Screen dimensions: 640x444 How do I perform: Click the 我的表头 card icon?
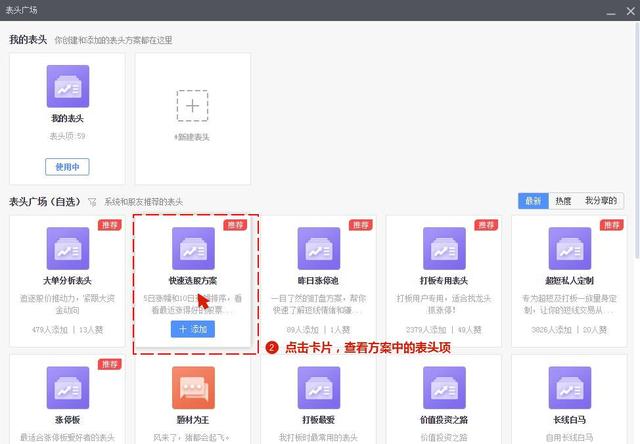pyautogui.click(x=68, y=86)
